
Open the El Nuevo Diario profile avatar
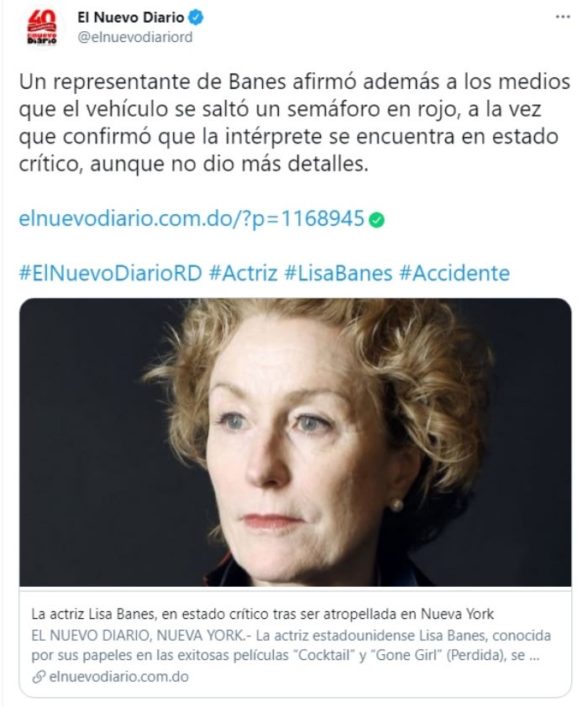pyautogui.click(x=42, y=28)
